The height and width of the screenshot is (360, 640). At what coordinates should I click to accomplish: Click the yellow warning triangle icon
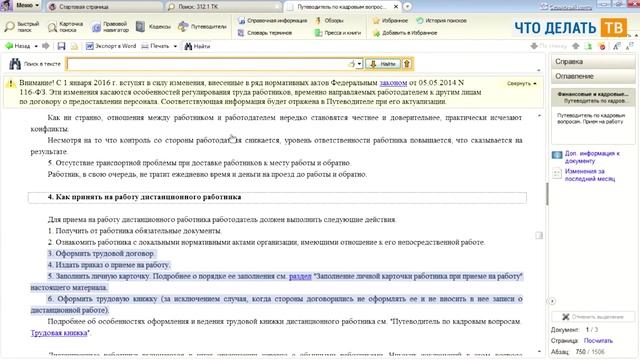[x=10, y=84]
